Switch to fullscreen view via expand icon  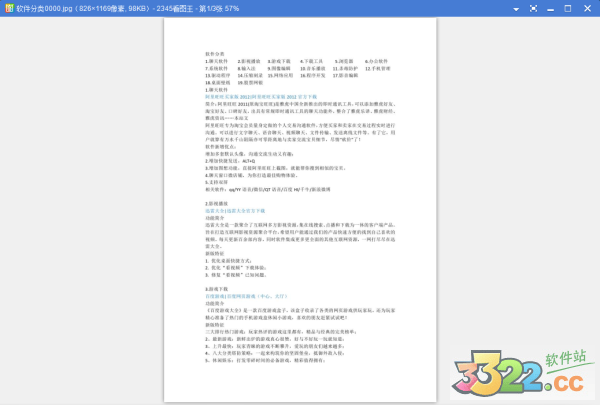coord(533,8)
